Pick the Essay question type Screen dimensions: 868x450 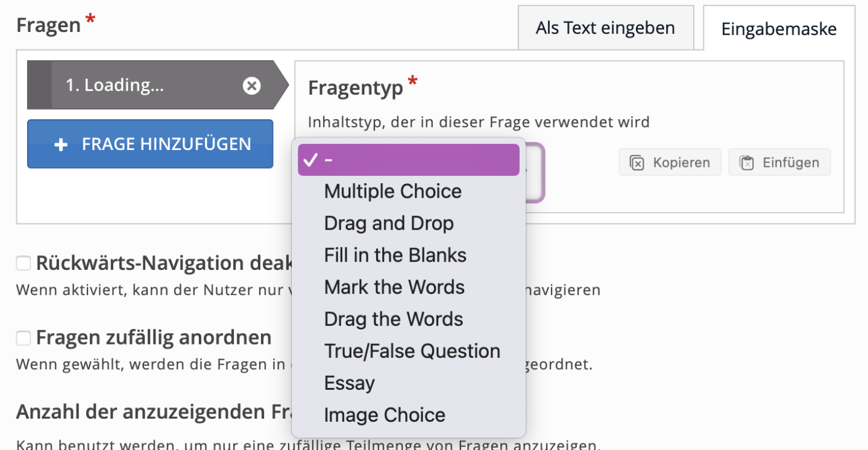tap(350, 383)
